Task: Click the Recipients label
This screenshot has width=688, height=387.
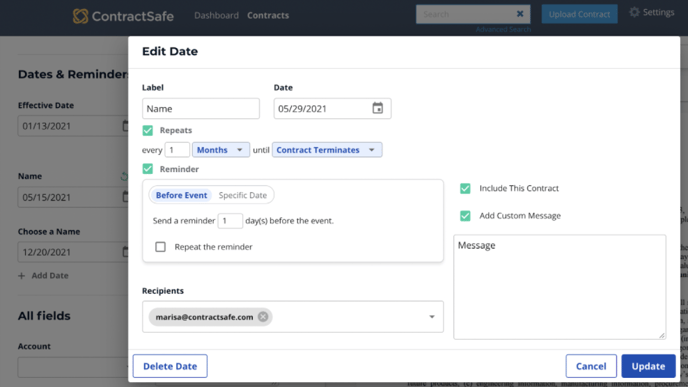Action: [163, 290]
